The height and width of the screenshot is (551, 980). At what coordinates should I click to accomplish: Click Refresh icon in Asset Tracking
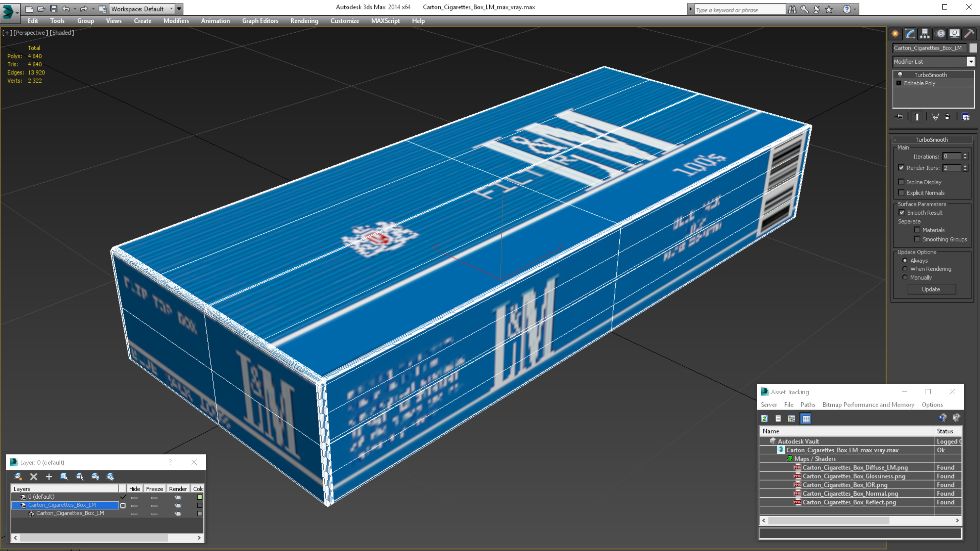764,418
